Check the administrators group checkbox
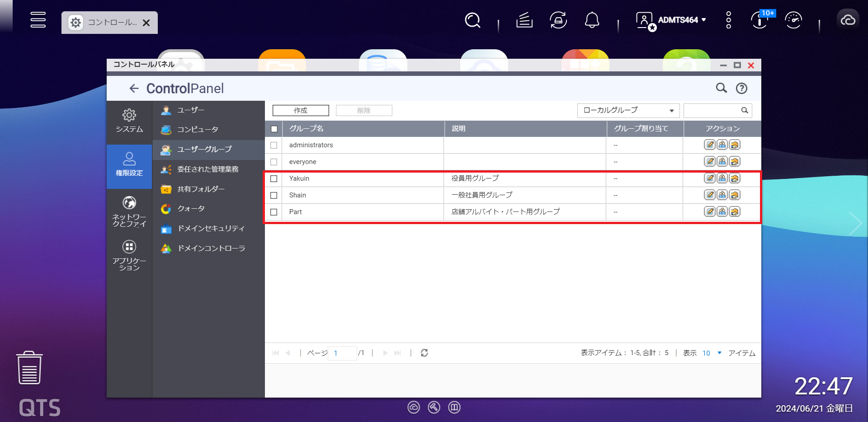The height and width of the screenshot is (422, 868). pyautogui.click(x=274, y=145)
